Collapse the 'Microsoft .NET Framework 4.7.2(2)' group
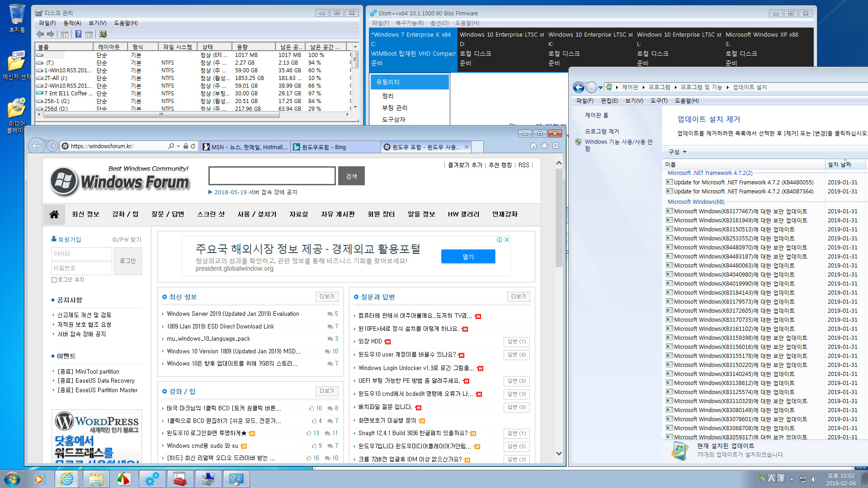This screenshot has width=868, height=488. coord(710,173)
